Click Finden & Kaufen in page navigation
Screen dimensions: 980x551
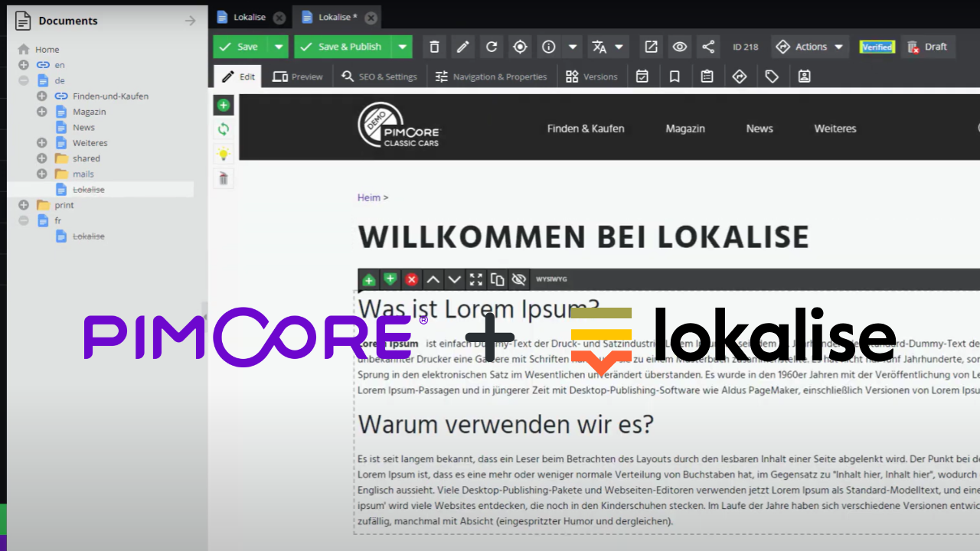(586, 129)
